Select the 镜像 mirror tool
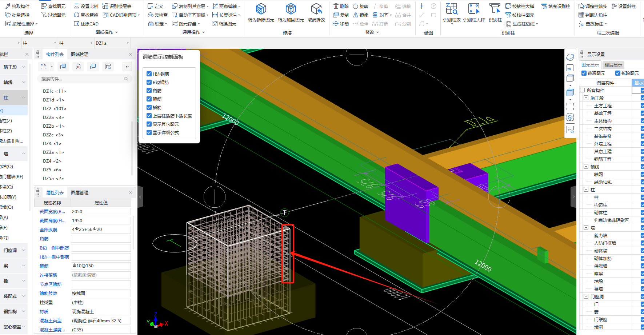The height and width of the screenshot is (335, 644). [x=361, y=15]
